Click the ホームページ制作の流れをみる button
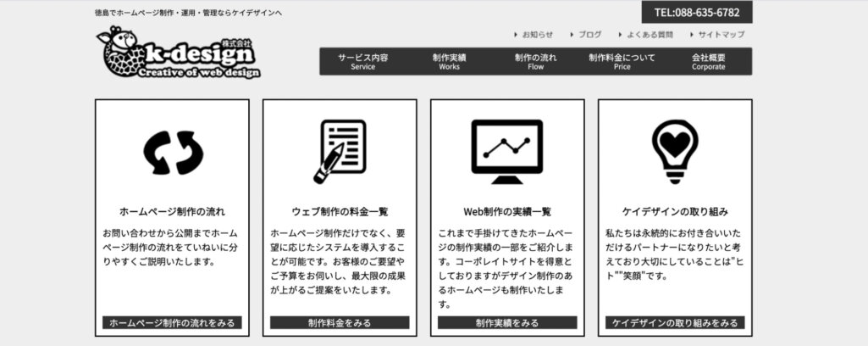Image resolution: width=868 pixels, height=346 pixels. (172, 323)
